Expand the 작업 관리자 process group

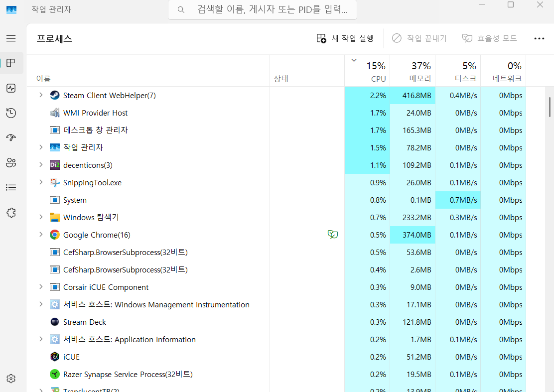click(41, 147)
